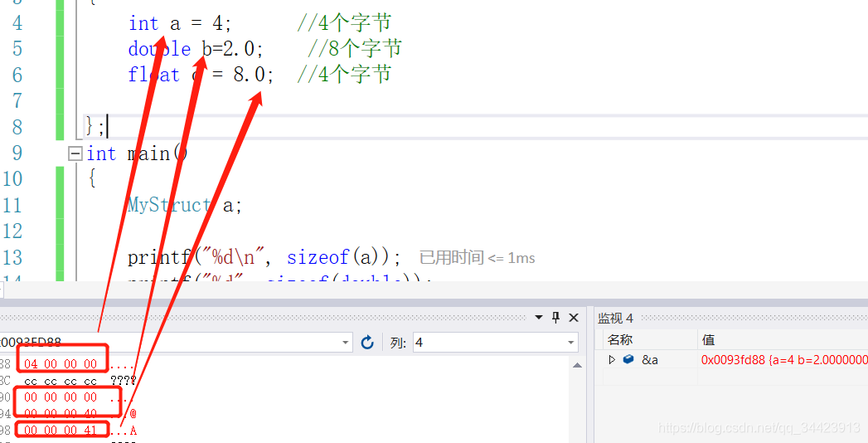Image resolution: width=868 pixels, height=443 pixels.
Task: Click memory bytes '00 00 00 40'
Action: pyautogui.click(x=61, y=413)
